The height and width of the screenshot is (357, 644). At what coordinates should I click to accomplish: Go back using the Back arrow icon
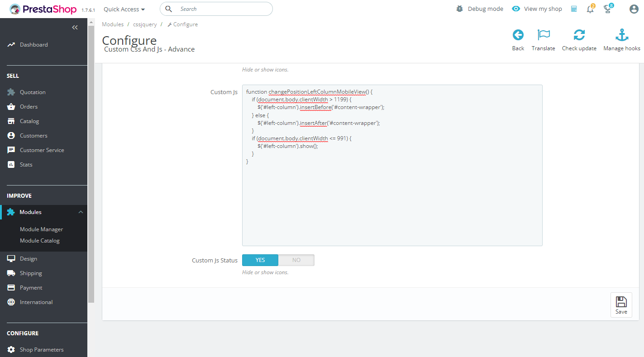518,35
